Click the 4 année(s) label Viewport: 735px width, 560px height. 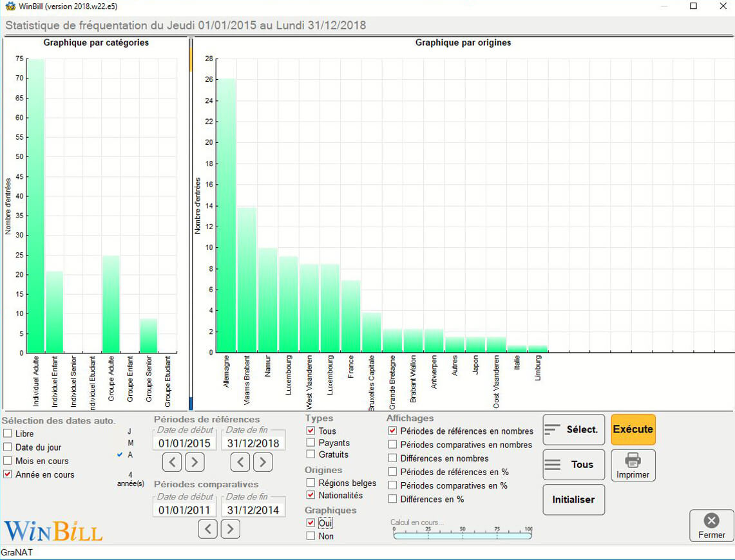[x=130, y=479]
